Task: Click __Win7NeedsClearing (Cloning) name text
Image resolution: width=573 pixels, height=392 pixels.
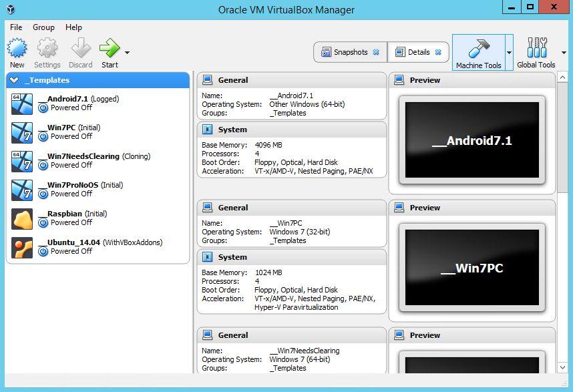Action: click(x=94, y=156)
